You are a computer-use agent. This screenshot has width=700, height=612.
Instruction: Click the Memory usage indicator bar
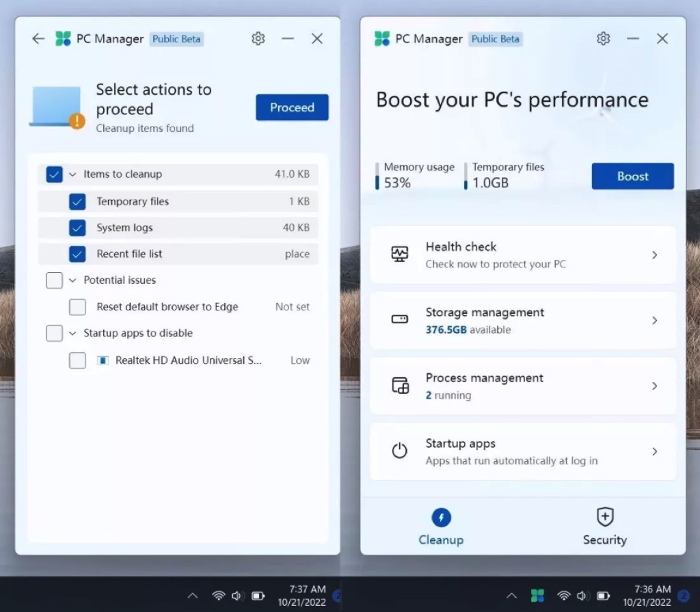pyautogui.click(x=379, y=176)
